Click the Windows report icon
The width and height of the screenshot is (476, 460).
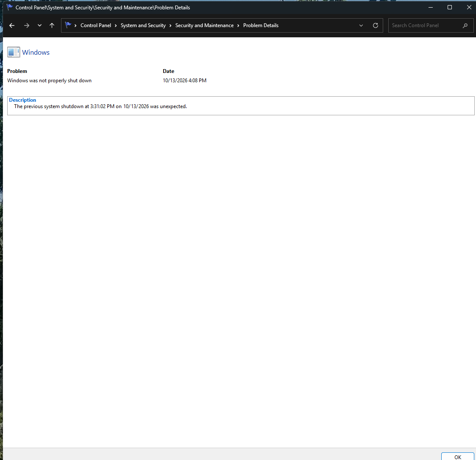click(x=14, y=52)
